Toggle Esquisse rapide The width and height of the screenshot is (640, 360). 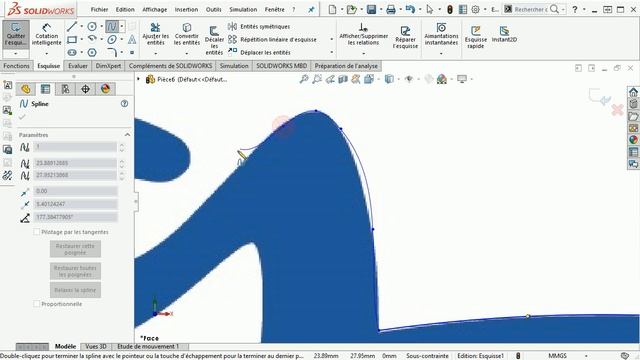click(x=476, y=37)
